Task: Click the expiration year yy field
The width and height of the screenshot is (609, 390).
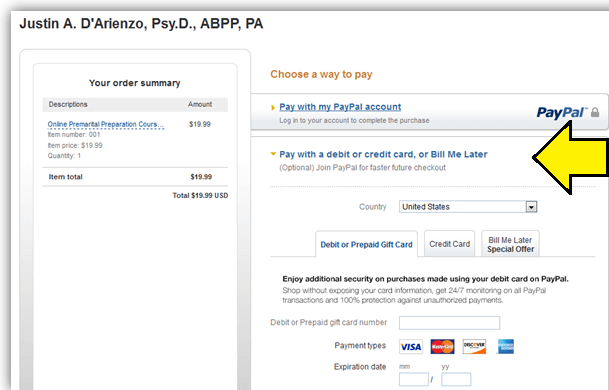Action: [456, 379]
